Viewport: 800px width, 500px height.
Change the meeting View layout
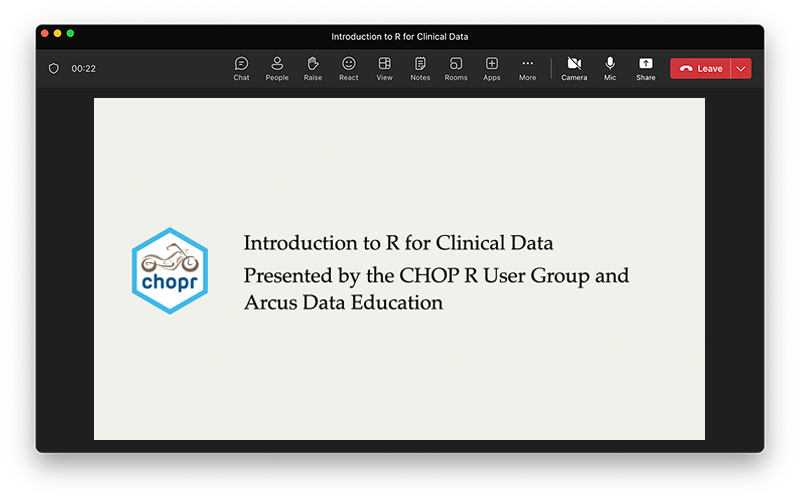tap(384, 68)
